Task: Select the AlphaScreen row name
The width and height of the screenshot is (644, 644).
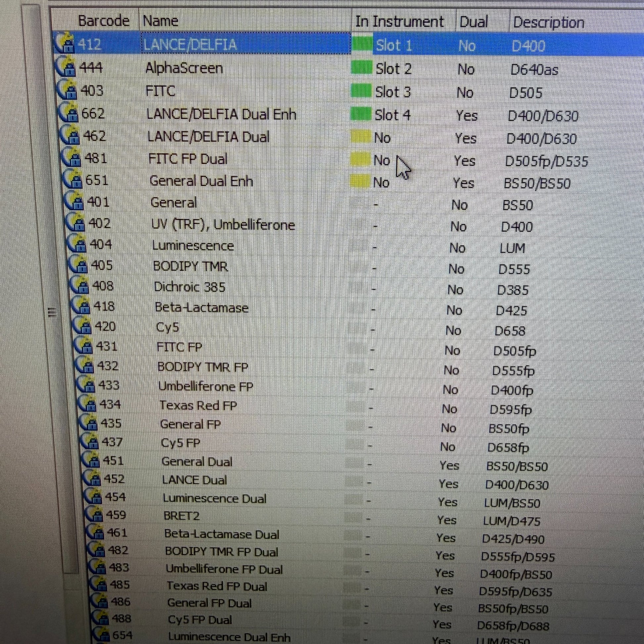Action: 184,68
